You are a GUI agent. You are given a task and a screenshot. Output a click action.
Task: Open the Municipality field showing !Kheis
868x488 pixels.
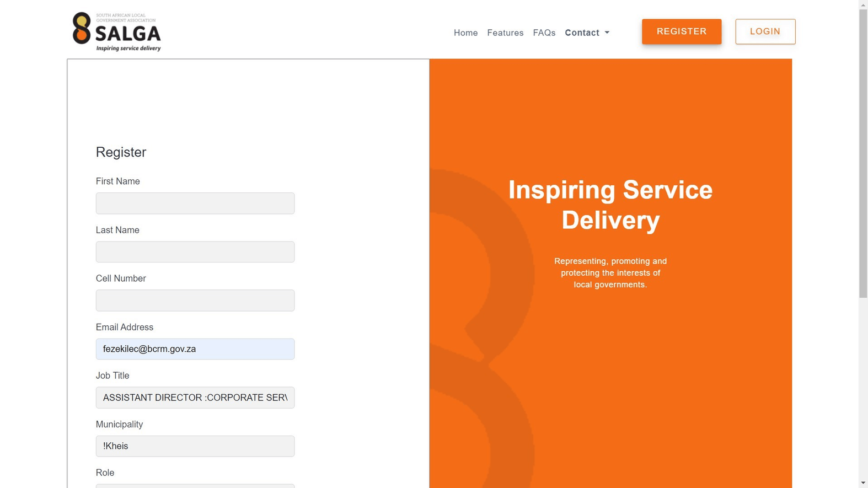pos(195,446)
